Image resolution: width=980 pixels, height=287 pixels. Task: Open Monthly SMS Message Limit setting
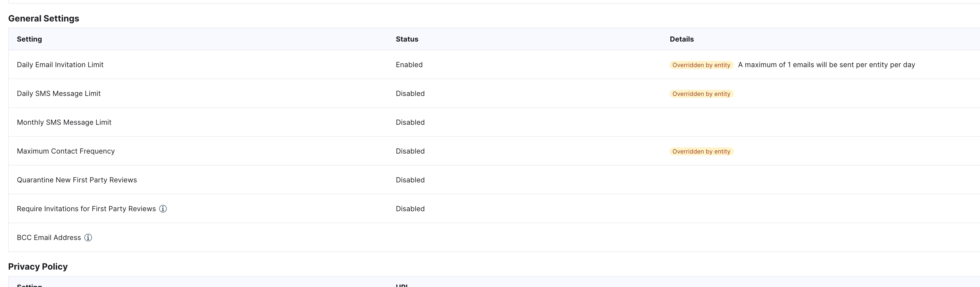(x=64, y=122)
